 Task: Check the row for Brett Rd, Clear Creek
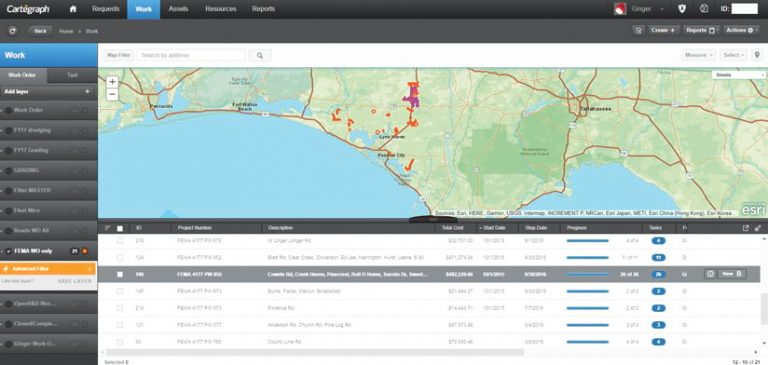120,257
